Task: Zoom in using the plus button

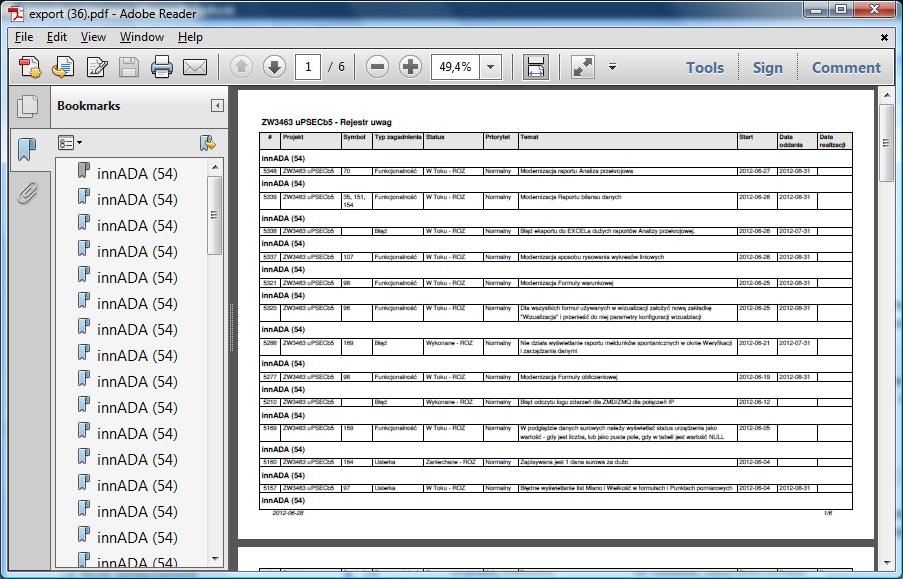Action: pos(410,67)
